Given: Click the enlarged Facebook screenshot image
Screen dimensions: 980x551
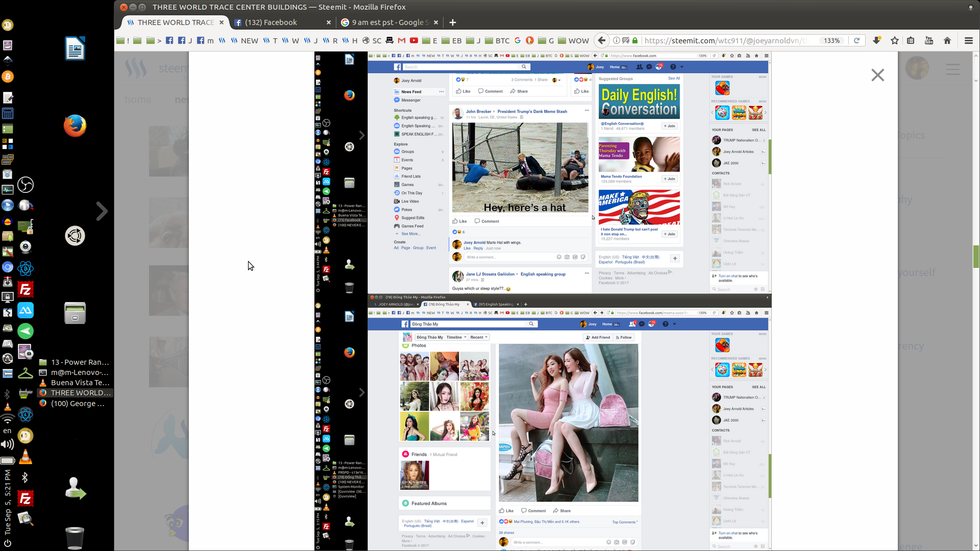Looking at the screenshot, I should click(543, 301).
